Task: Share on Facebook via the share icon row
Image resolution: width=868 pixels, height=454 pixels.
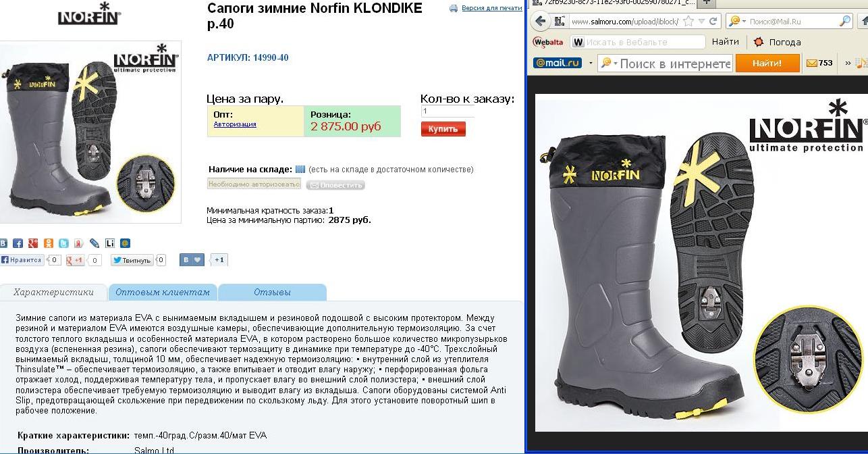Action: 18,243
